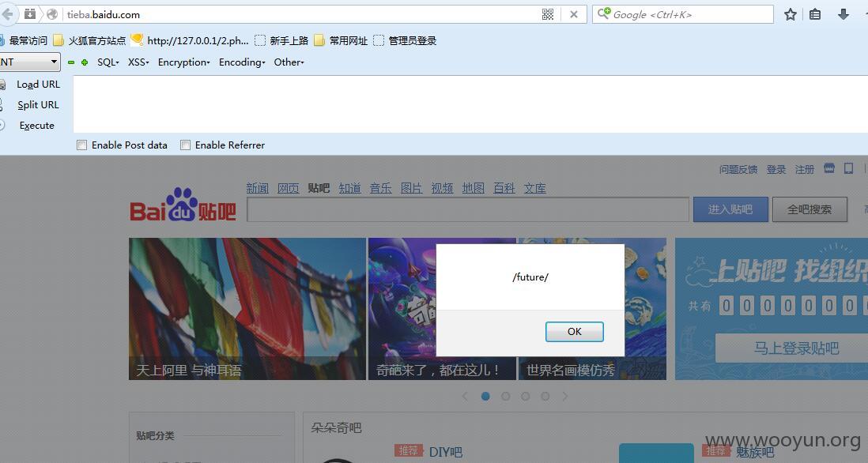
Task: Open the bookmarks list icon
Action: click(815, 14)
